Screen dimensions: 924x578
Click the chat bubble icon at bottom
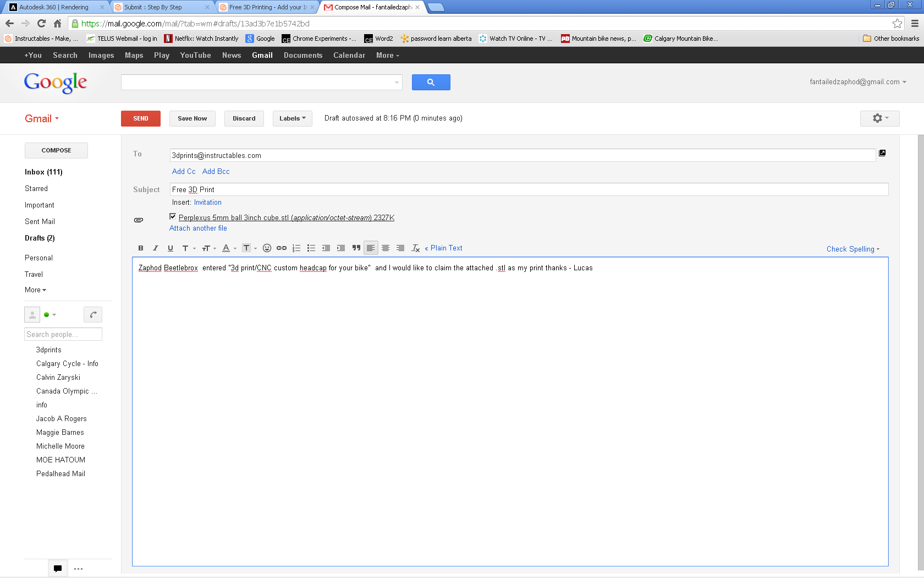click(x=58, y=569)
